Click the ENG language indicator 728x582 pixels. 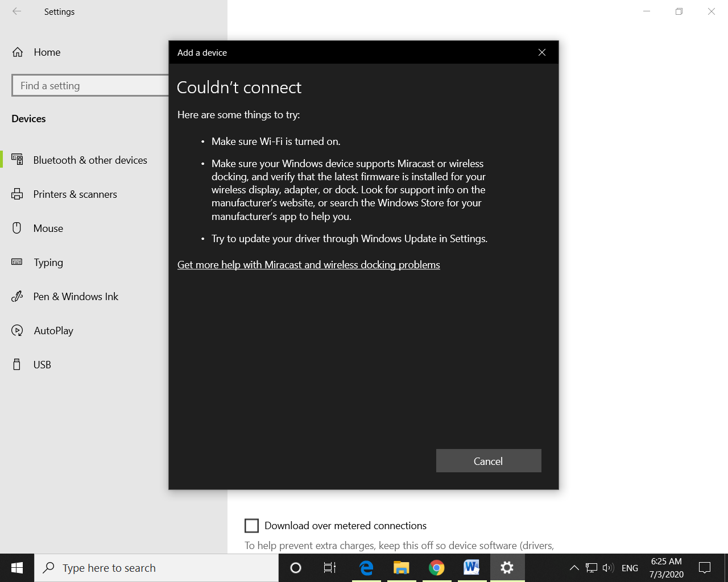630,568
